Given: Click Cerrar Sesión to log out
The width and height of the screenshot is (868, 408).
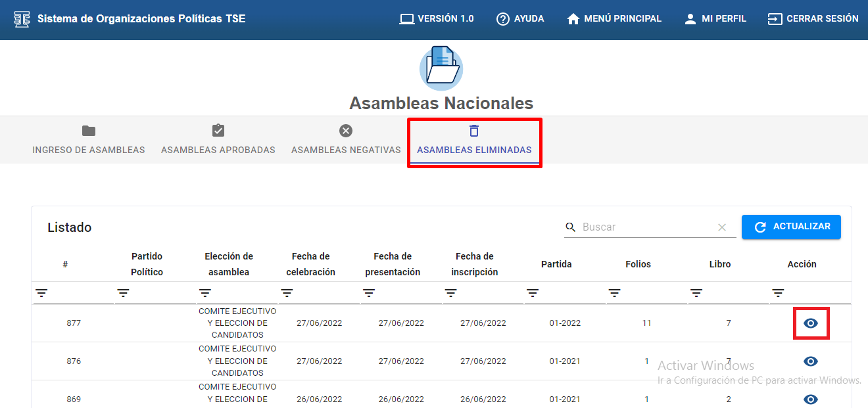Looking at the screenshot, I should pos(813,19).
